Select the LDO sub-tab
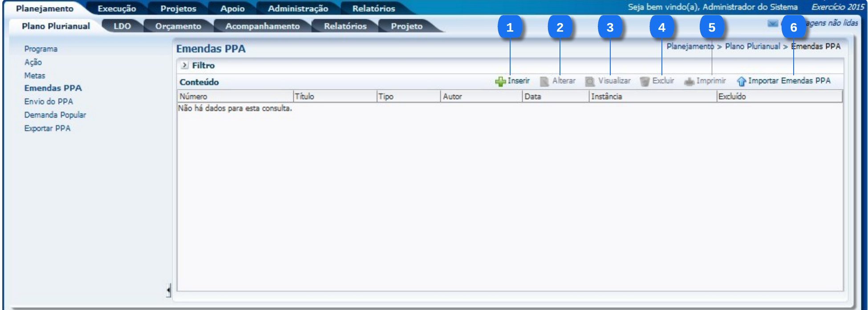Viewport: 868px width, 310px height. coord(122,26)
